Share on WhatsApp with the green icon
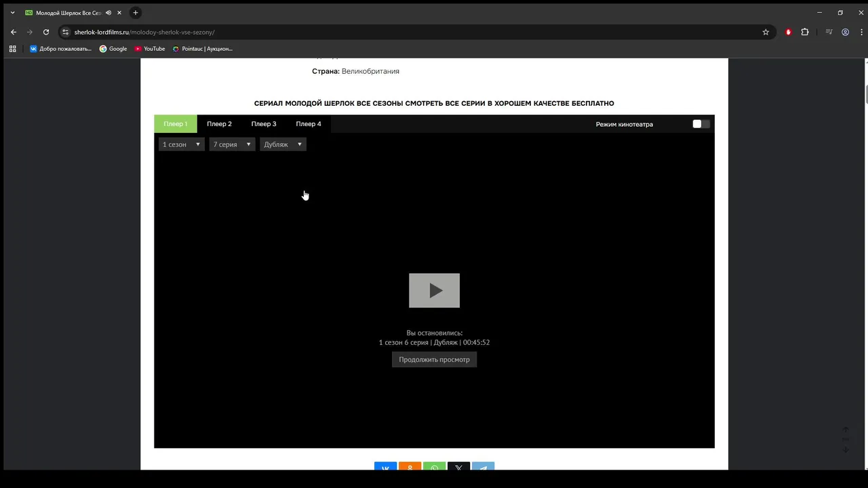Screen dimensions: 868x488 [x=434, y=466]
